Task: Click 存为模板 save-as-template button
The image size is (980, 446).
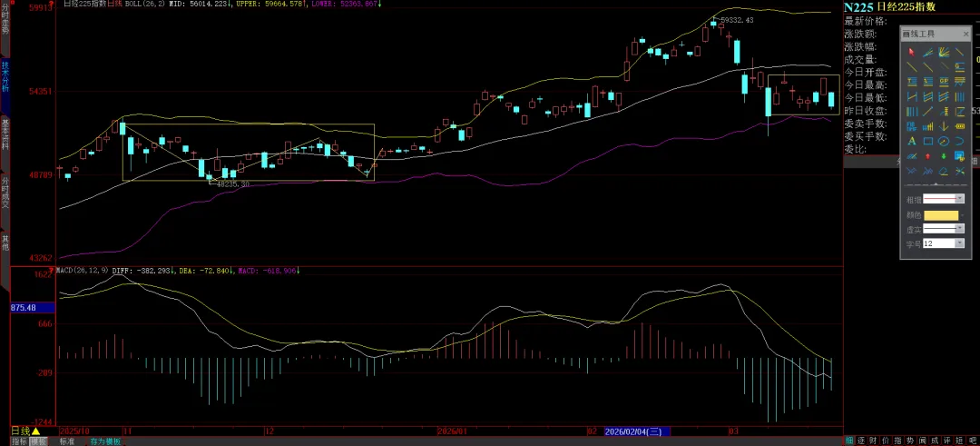Action: pos(104,441)
